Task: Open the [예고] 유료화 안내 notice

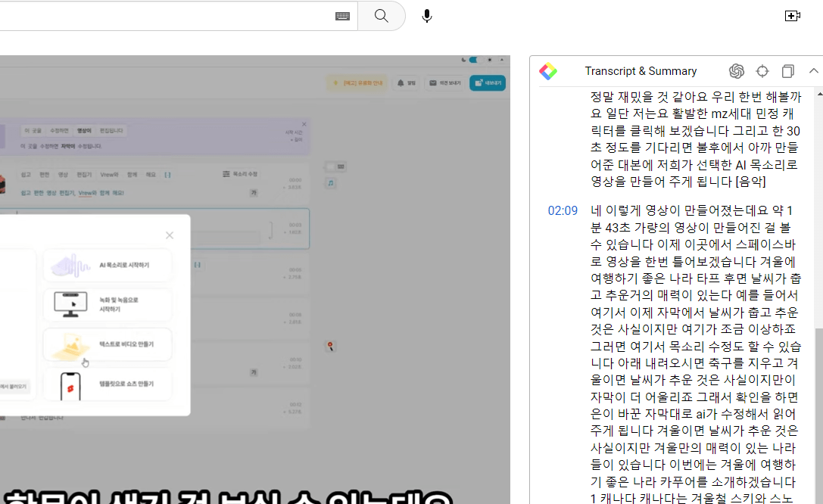Action: point(357,83)
